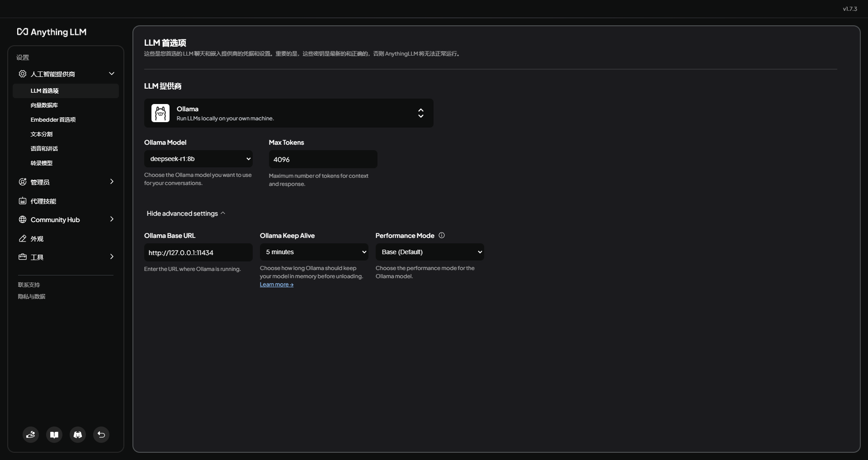Image resolution: width=868 pixels, height=460 pixels.
Task: Open 外观 menu label
Action: click(x=37, y=239)
